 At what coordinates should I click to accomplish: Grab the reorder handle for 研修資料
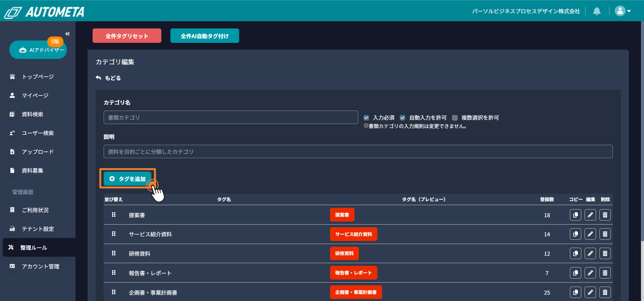114,254
